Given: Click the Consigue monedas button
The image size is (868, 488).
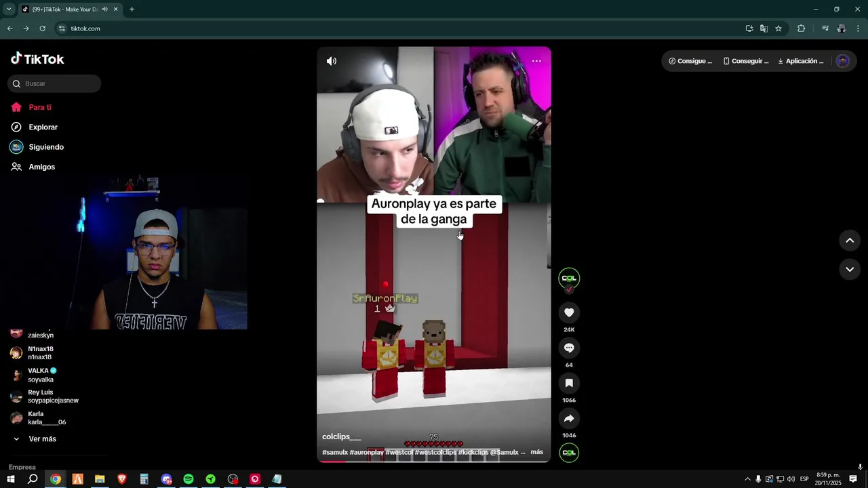Looking at the screenshot, I should coord(690,61).
